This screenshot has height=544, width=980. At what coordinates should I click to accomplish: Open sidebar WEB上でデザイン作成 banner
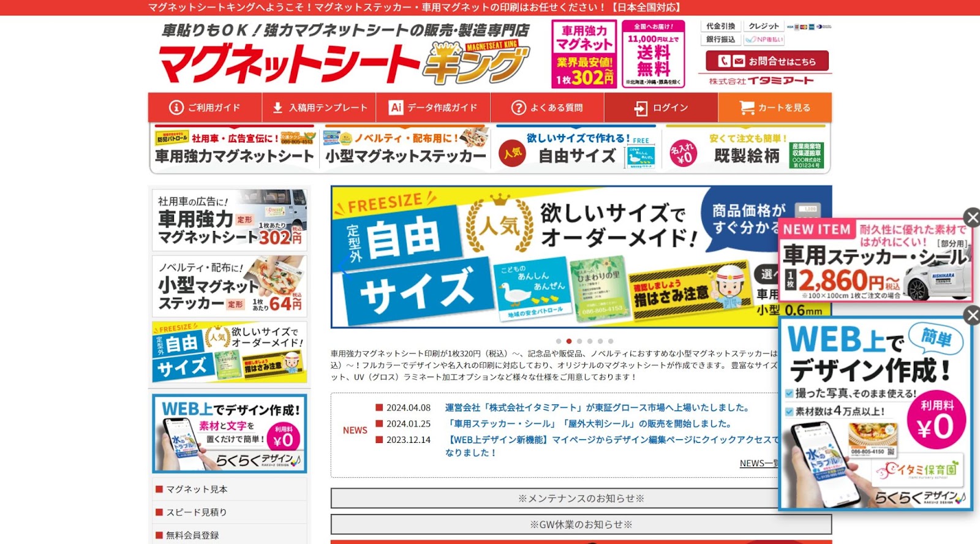230,433
